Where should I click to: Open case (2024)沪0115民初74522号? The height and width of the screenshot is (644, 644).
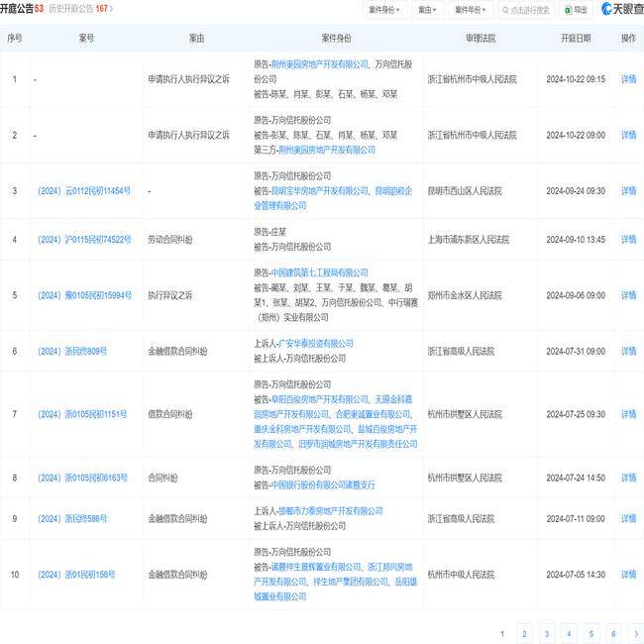pos(84,240)
